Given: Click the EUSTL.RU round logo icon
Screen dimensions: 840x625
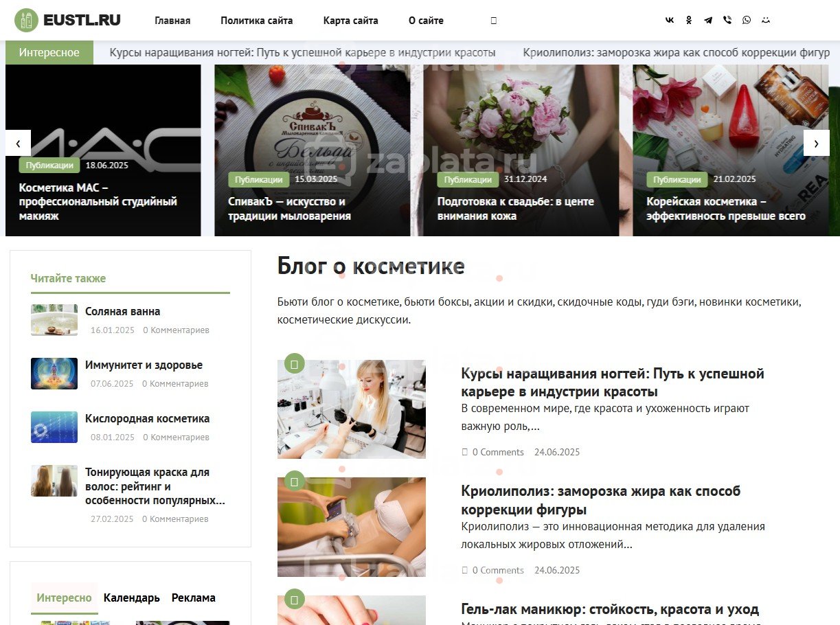Looking at the screenshot, I should point(26,21).
